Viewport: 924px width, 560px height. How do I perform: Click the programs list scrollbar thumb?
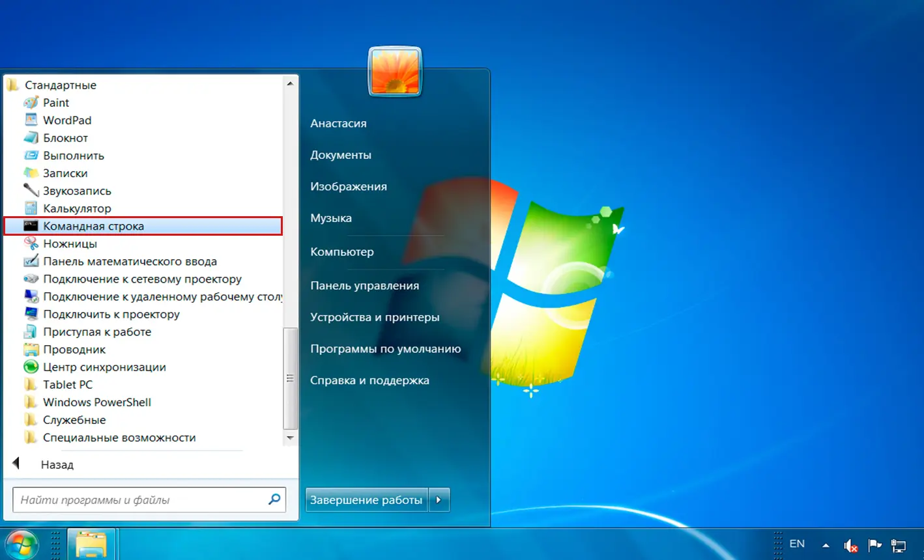pyautogui.click(x=290, y=378)
